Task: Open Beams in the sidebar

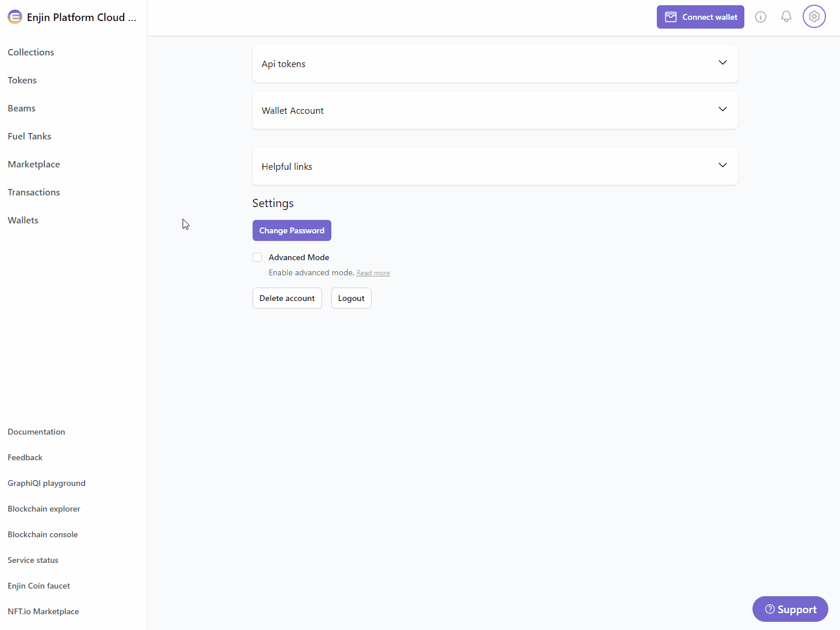Action: coord(22,108)
